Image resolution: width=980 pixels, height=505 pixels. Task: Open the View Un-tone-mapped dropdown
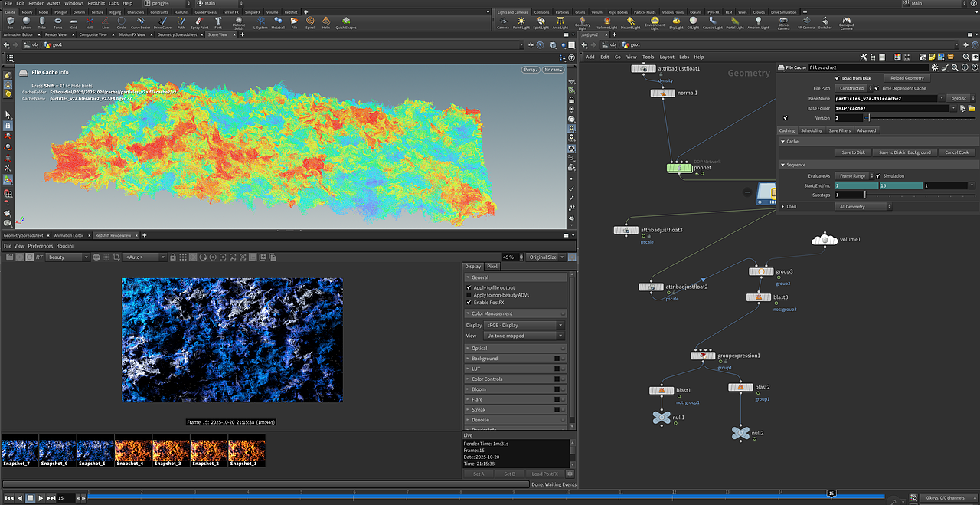[524, 336]
